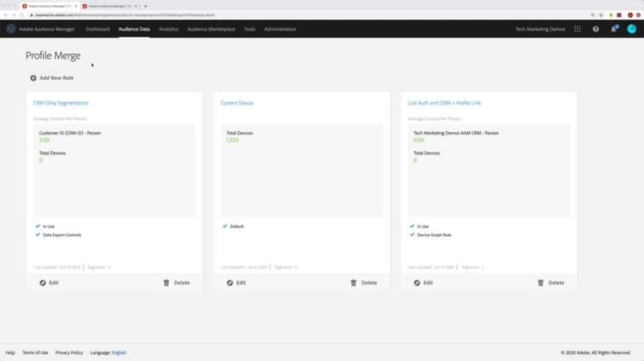Open the Analytics menu
This screenshot has width=644, height=361.
168,29
